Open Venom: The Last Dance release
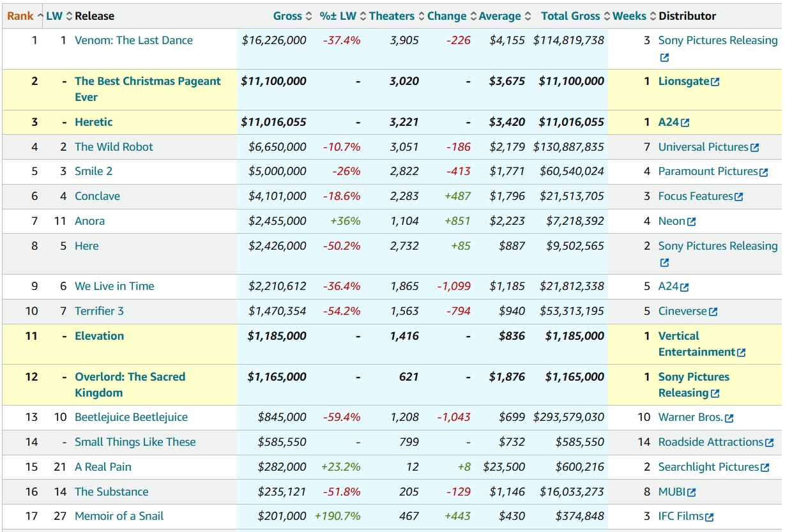785x532 pixels. click(x=133, y=40)
